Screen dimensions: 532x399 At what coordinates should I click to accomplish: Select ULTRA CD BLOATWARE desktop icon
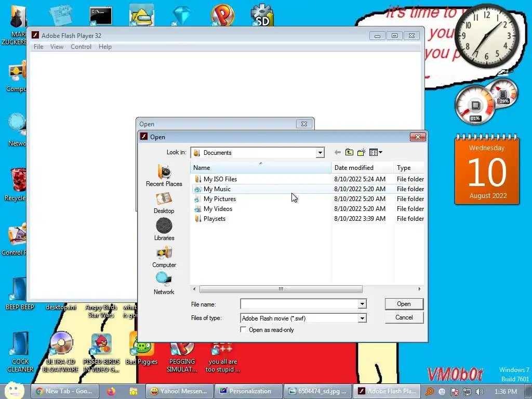point(61,352)
